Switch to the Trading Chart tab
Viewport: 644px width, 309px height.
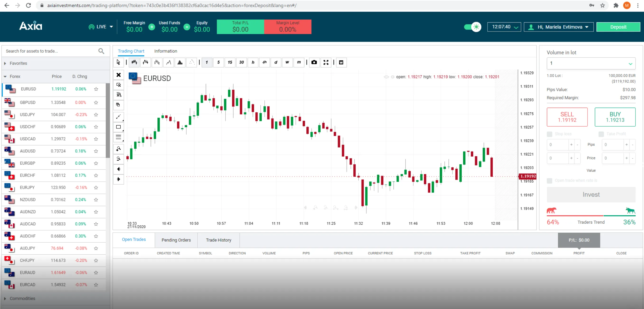[x=131, y=51]
